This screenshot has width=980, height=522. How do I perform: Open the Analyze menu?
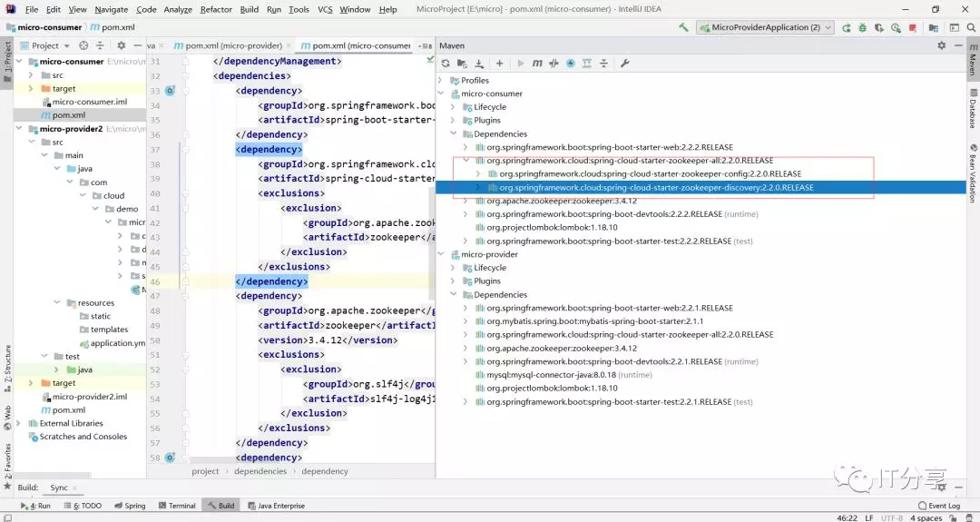coord(178,9)
